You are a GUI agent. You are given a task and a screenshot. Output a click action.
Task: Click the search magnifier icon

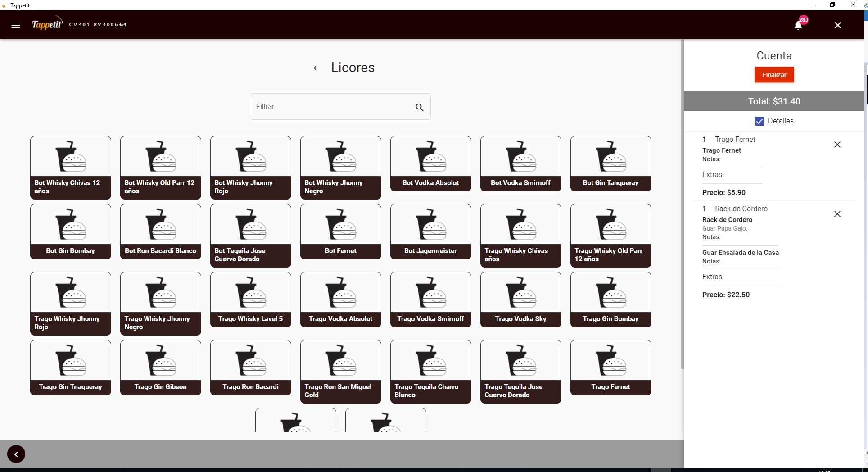(420, 107)
